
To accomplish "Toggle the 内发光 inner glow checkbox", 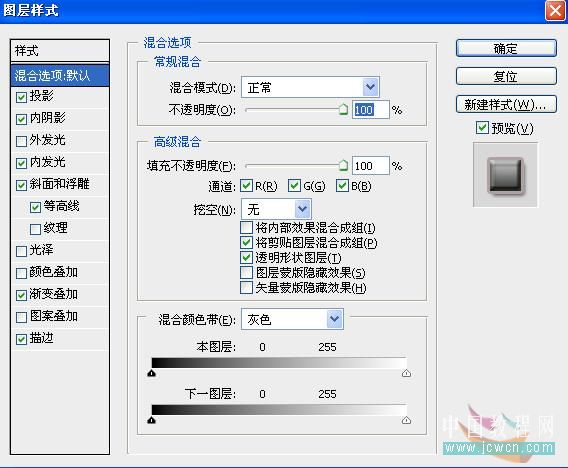I will (21, 163).
